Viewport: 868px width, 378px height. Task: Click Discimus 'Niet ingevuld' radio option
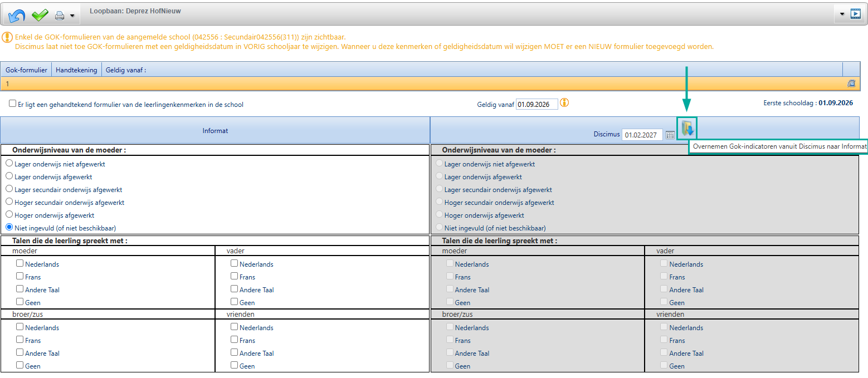point(439,227)
